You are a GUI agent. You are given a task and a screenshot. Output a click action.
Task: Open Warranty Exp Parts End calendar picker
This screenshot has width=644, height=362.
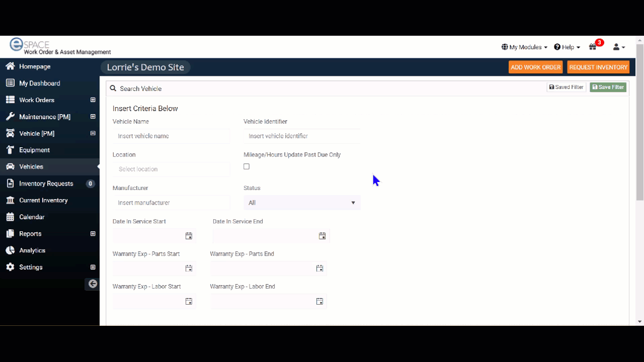click(319, 268)
